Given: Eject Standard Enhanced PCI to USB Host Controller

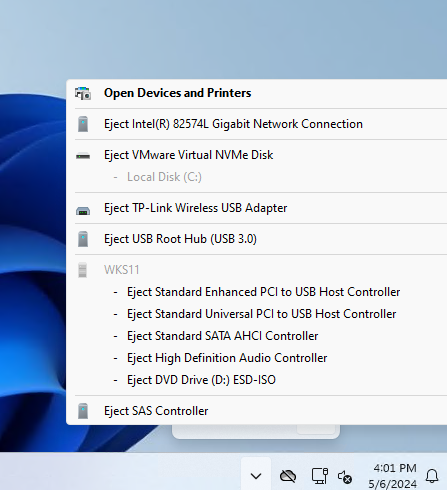Looking at the screenshot, I should coord(263,292).
